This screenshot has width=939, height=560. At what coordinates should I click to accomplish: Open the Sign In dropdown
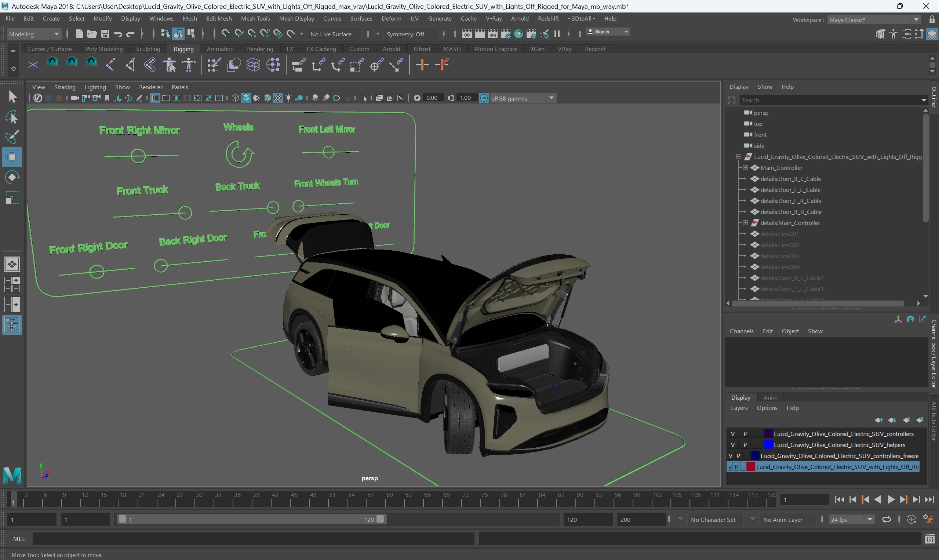(607, 32)
